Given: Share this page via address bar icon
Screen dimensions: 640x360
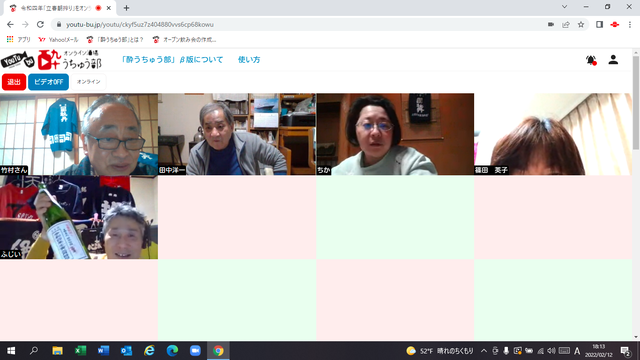Looking at the screenshot, I should (566, 24).
